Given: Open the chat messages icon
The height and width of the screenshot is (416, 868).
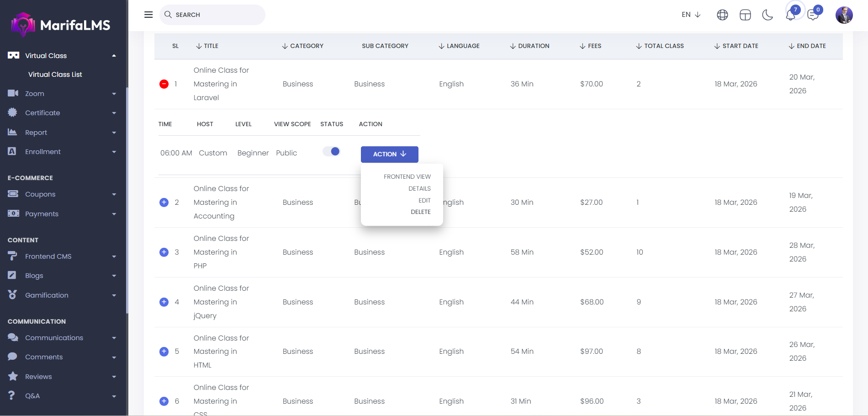Looking at the screenshot, I should click(813, 15).
